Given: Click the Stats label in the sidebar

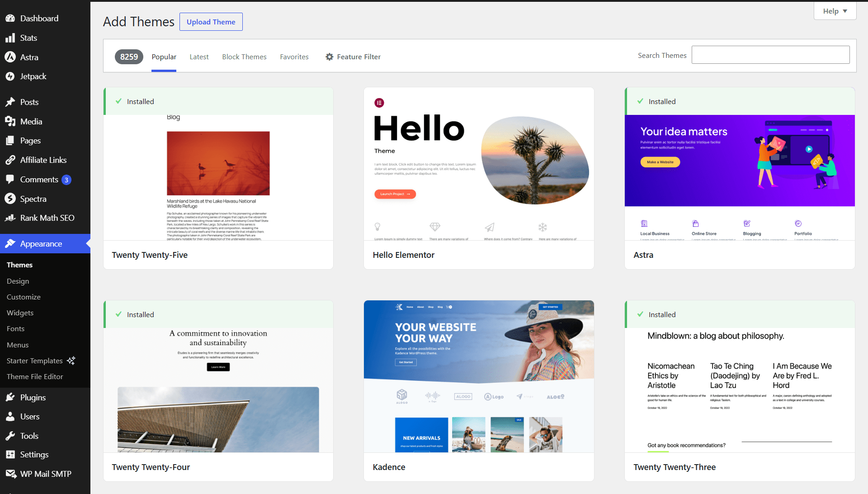Looking at the screenshot, I should click(28, 38).
